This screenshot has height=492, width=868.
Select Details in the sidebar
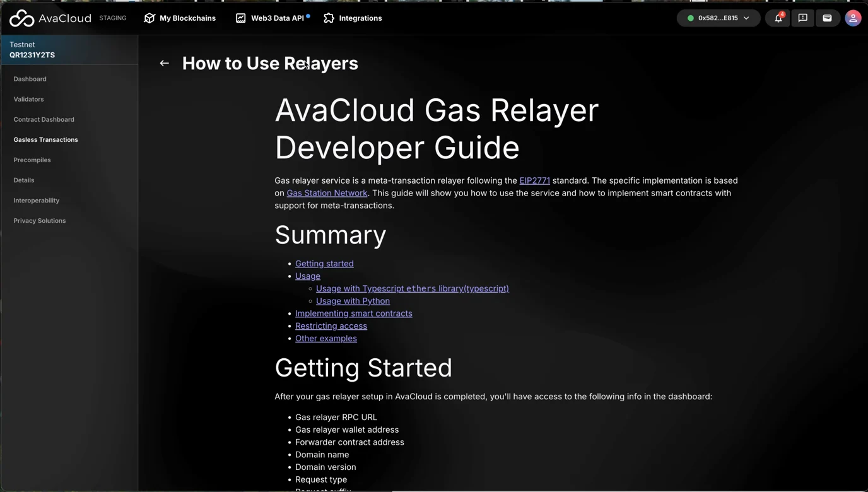24,180
